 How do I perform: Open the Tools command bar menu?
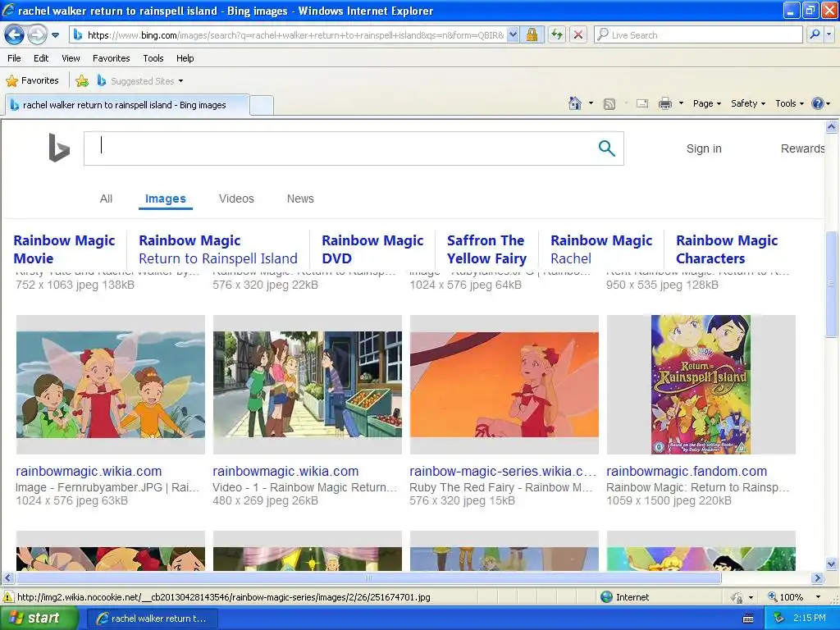coord(789,103)
